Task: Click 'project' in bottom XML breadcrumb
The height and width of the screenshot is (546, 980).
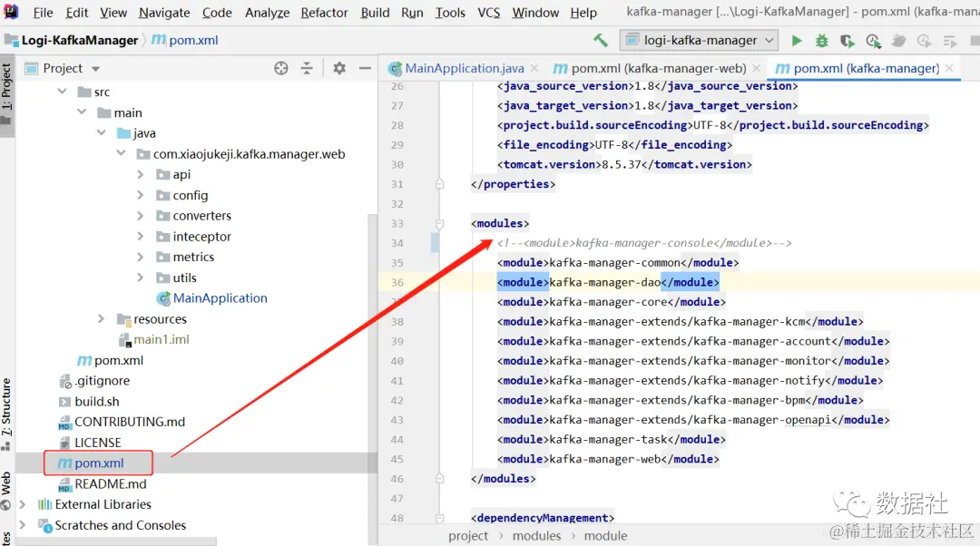Action: 468,535
